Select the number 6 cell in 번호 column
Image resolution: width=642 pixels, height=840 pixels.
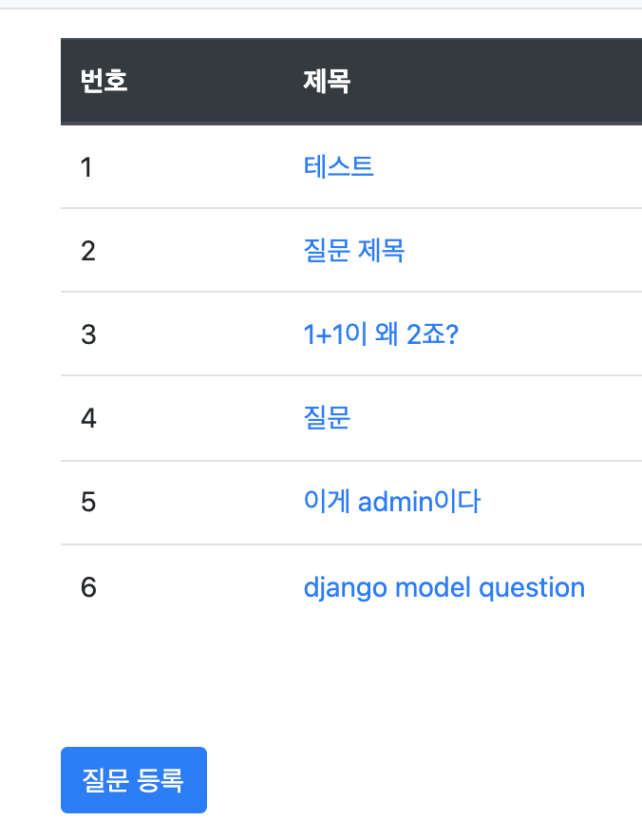88,587
